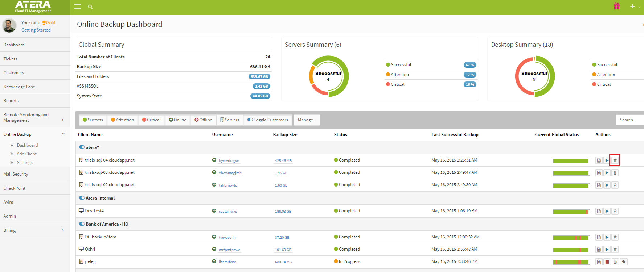This screenshot has width=644, height=272.
Task: Click username link bymvdrzgve
Action: (229, 161)
